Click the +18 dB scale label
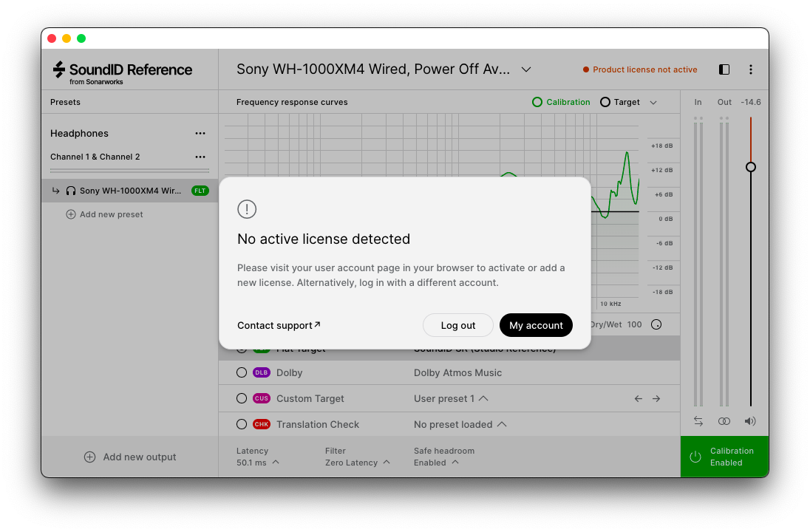 [661, 146]
